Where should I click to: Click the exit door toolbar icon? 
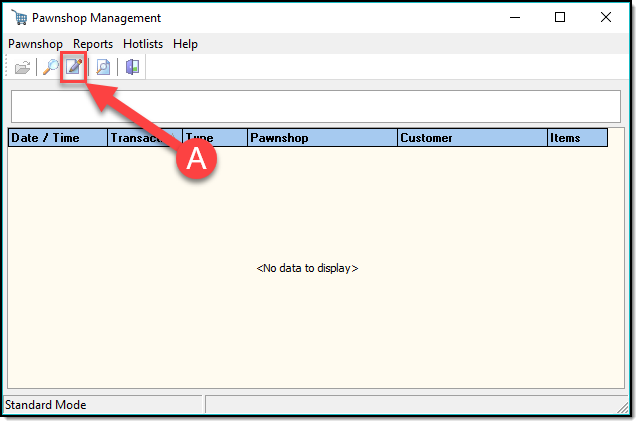click(132, 68)
